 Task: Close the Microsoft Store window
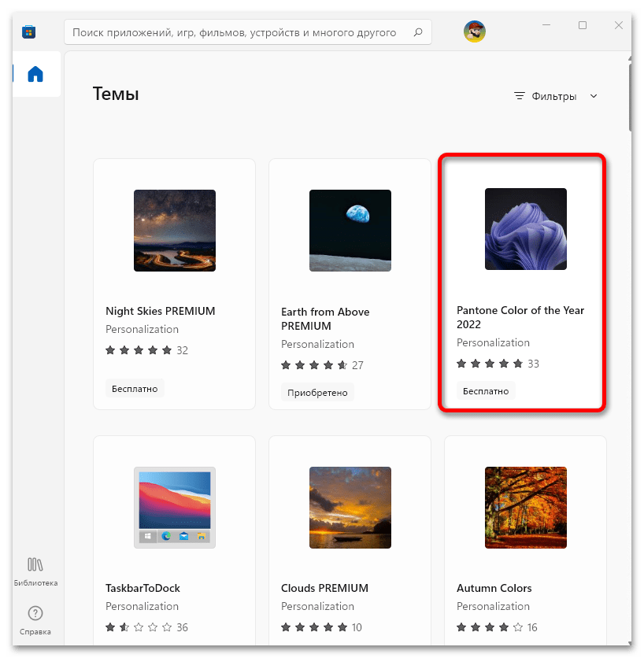pos(618,25)
